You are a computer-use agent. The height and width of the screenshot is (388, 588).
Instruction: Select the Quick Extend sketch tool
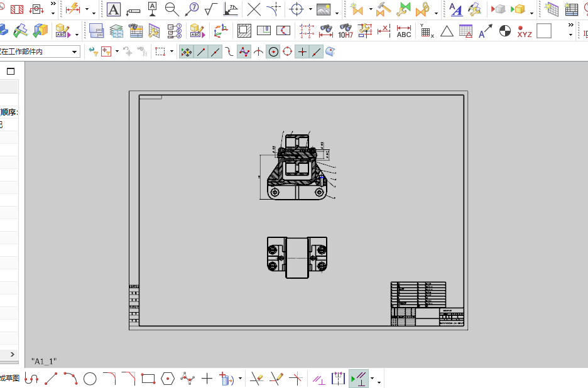pos(276,379)
